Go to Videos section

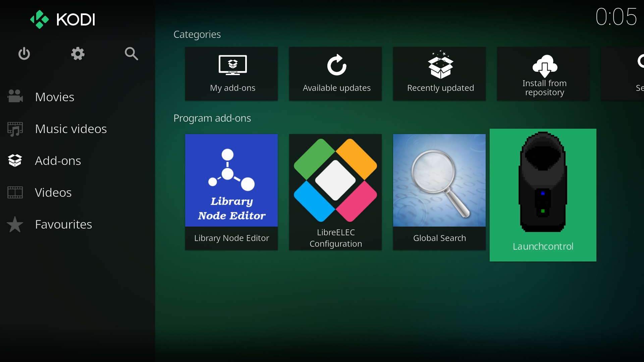(53, 193)
